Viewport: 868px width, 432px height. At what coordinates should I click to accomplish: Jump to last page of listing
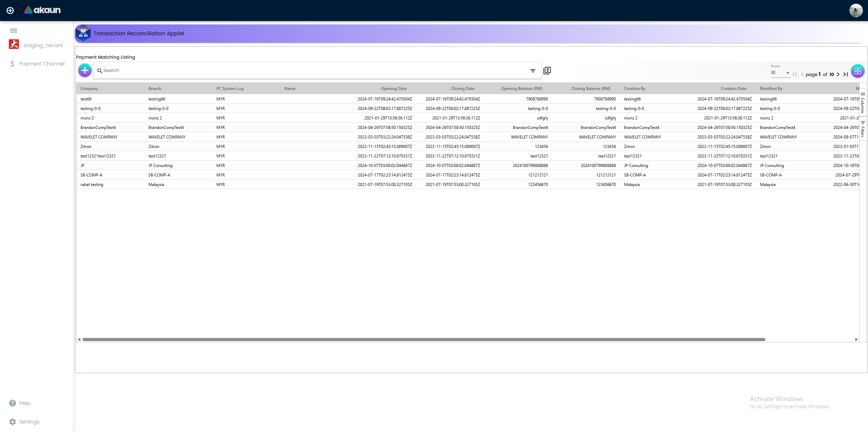tap(846, 74)
